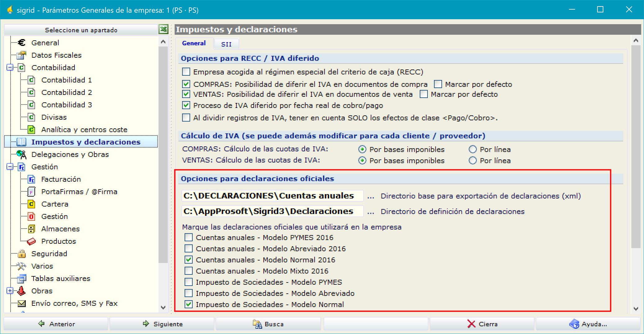Click the Seguridad padlock icon
The height and width of the screenshot is (334, 644).
pos(21,253)
